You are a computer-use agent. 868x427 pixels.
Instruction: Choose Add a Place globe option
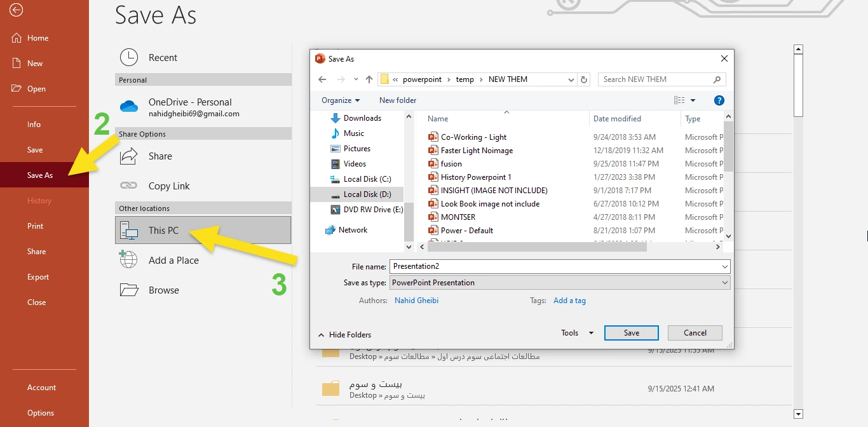click(x=173, y=261)
